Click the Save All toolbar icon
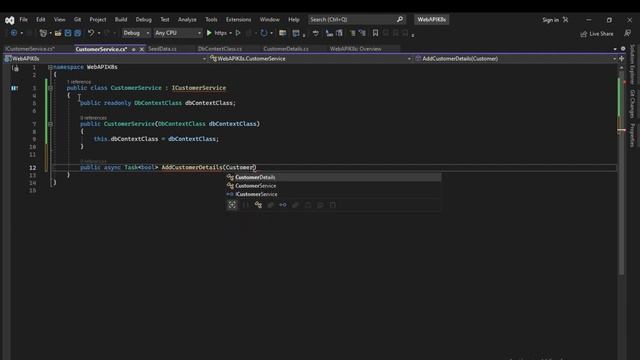This screenshot has width=640, height=360. coord(78,33)
